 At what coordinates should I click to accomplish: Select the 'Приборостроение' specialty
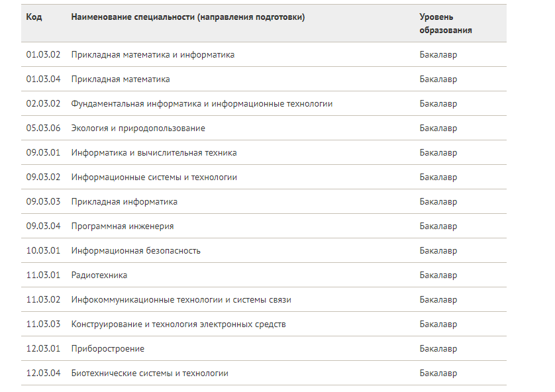click(x=107, y=349)
